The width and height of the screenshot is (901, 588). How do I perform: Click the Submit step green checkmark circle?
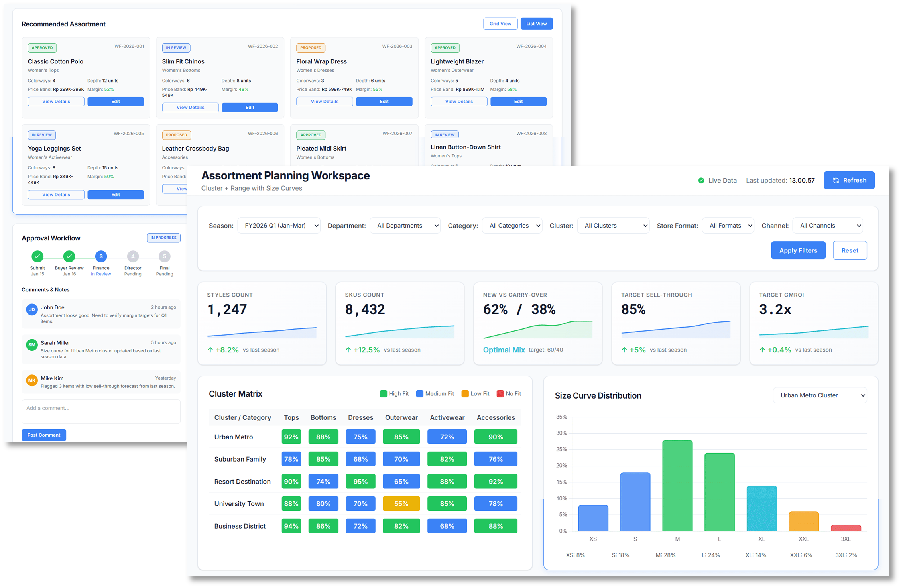coord(37,256)
